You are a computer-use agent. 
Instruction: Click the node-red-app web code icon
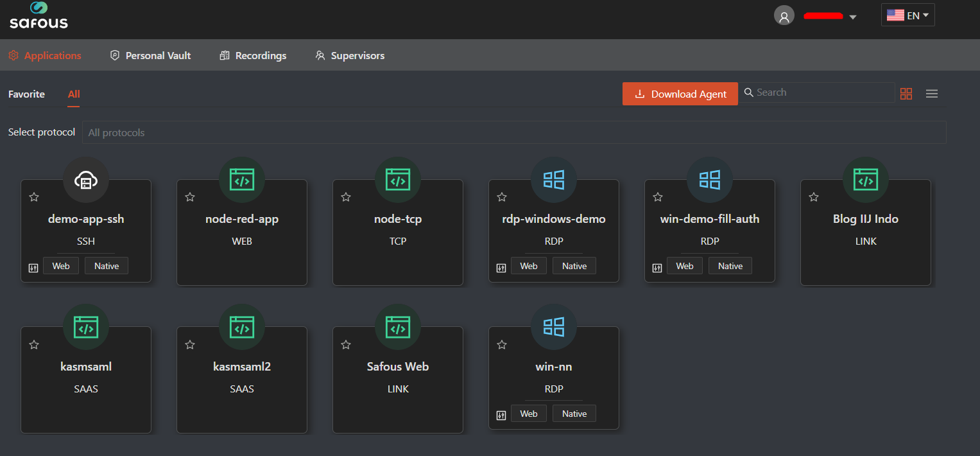[x=242, y=180]
